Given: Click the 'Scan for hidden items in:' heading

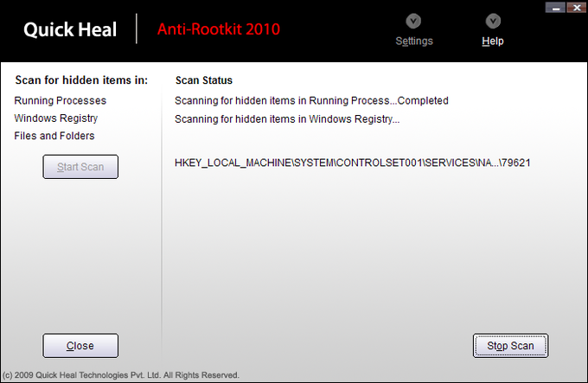Looking at the screenshot, I should click(81, 80).
